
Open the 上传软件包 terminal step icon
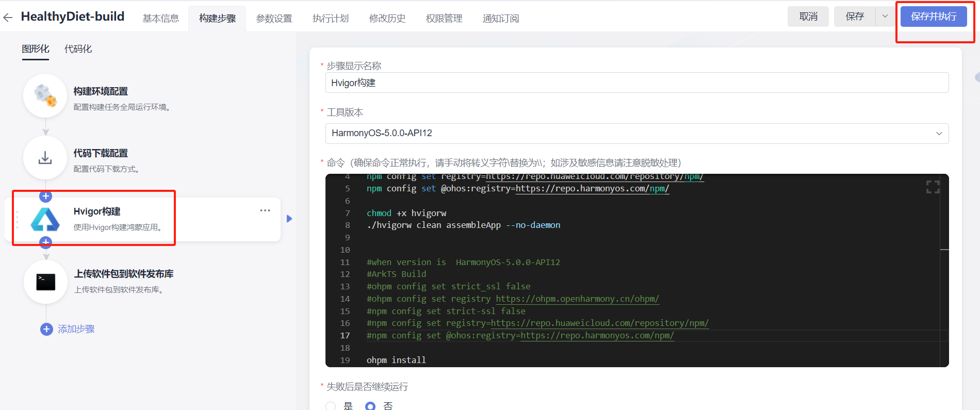pyautogui.click(x=45, y=282)
